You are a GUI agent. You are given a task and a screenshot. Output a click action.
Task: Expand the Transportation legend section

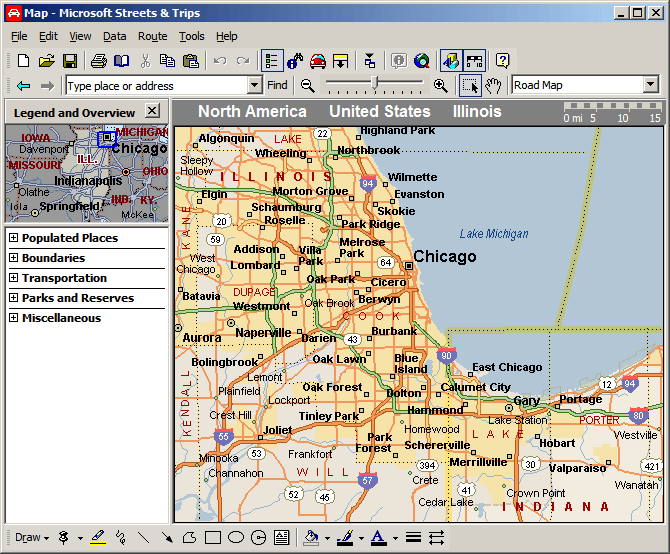(x=14, y=278)
